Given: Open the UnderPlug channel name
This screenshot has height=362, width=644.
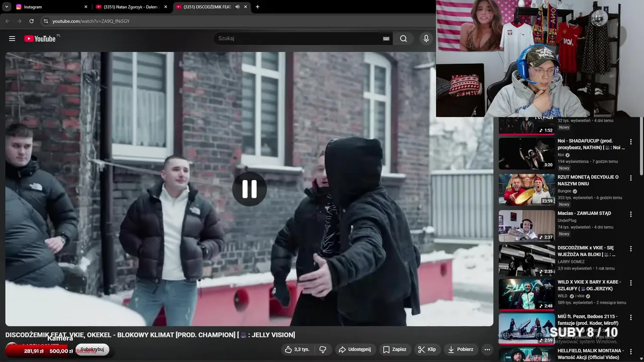Looking at the screenshot, I should (567, 220).
